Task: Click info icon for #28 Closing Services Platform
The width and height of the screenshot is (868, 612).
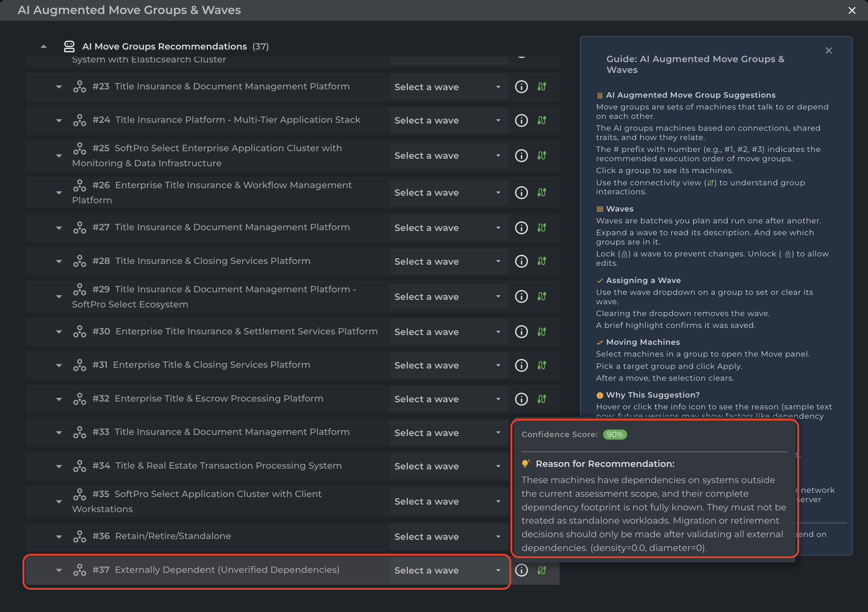Action: [521, 261]
